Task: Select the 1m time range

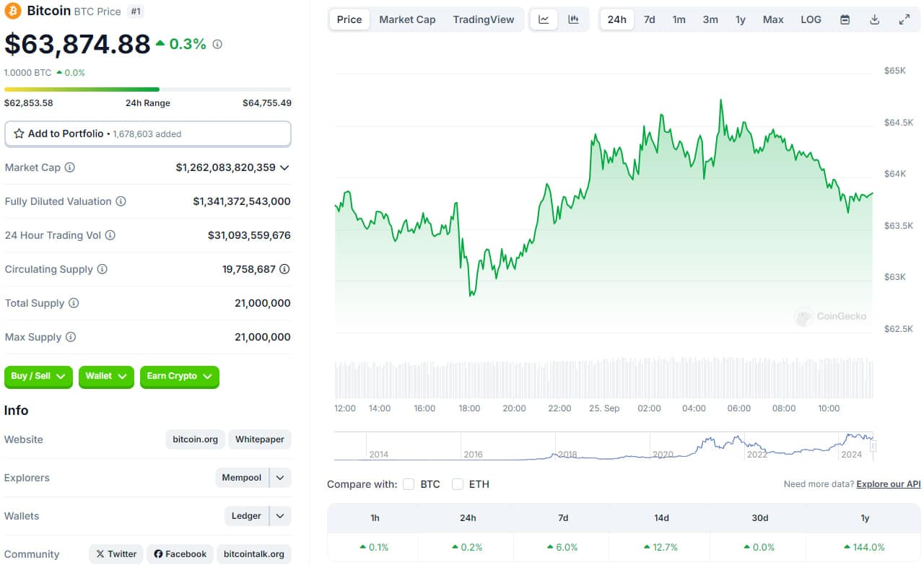Action: pyautogui.click(x=679, y=19)
